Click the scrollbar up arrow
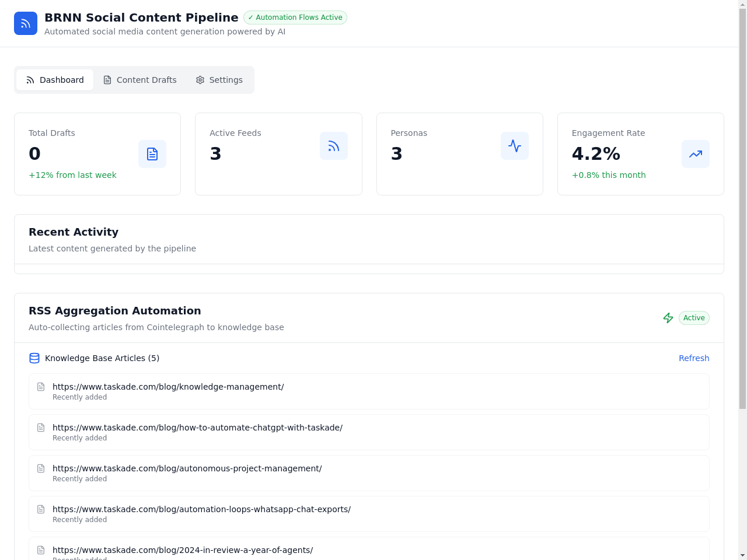747x560 pixels. (742, 5)
